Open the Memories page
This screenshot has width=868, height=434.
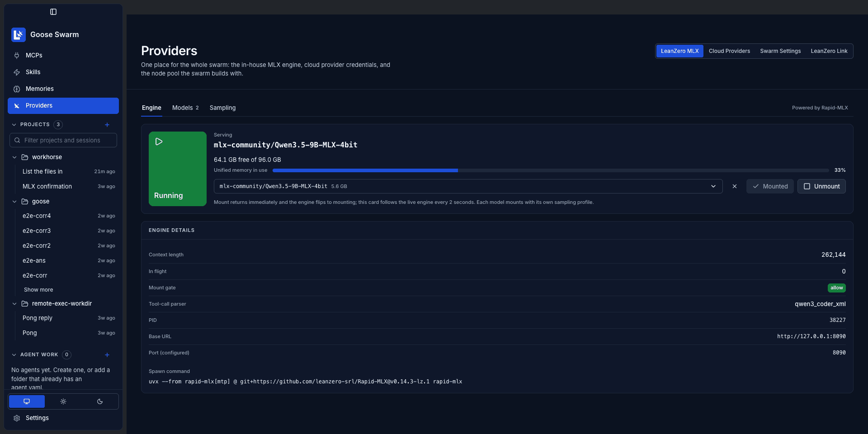coord(63,89)
